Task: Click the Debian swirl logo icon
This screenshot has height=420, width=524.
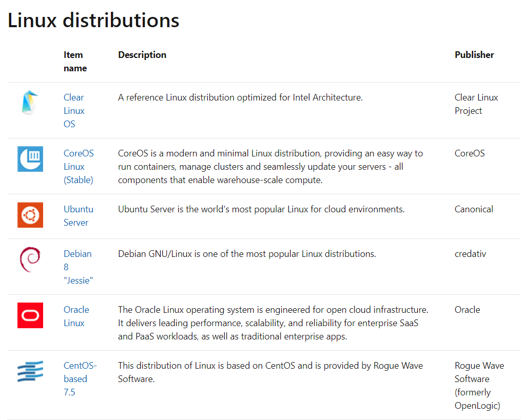Action: 30,259
